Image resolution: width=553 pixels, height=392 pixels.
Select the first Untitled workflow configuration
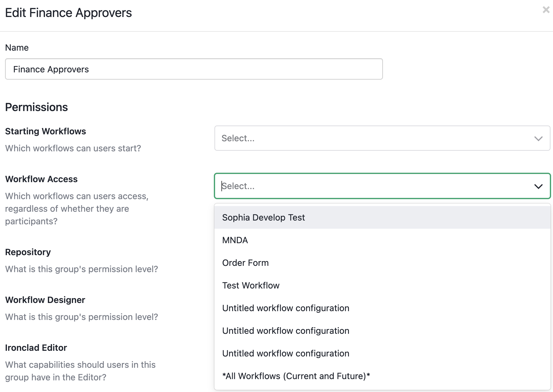382,308
